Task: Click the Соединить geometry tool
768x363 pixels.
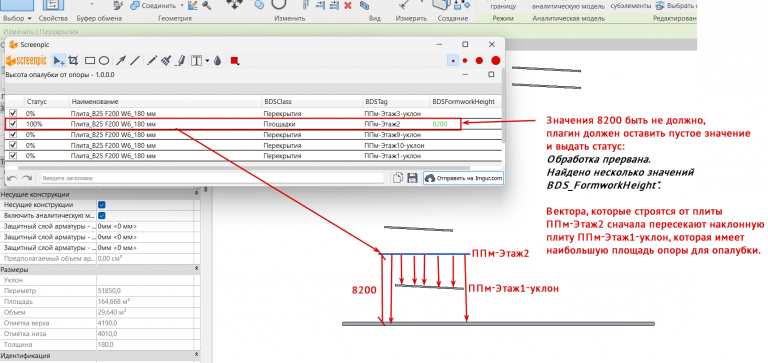Action: [x=154, y=5]
